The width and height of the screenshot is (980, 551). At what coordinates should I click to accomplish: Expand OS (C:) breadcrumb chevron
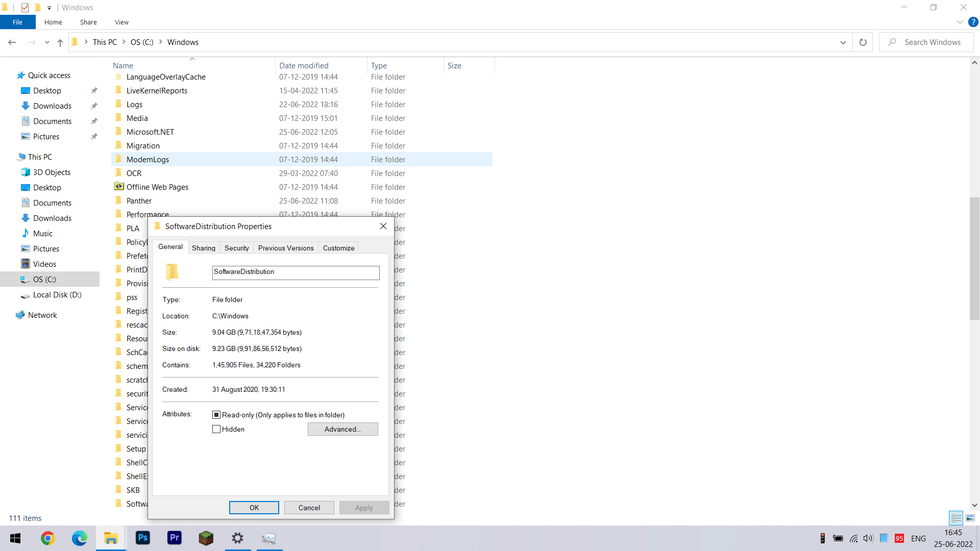[x=160, y=42]
